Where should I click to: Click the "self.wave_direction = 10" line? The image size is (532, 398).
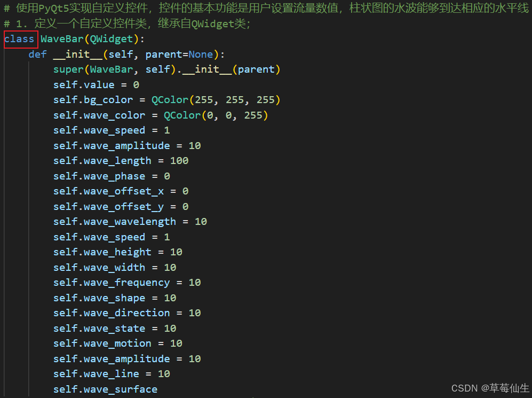(x=127, y=313)
